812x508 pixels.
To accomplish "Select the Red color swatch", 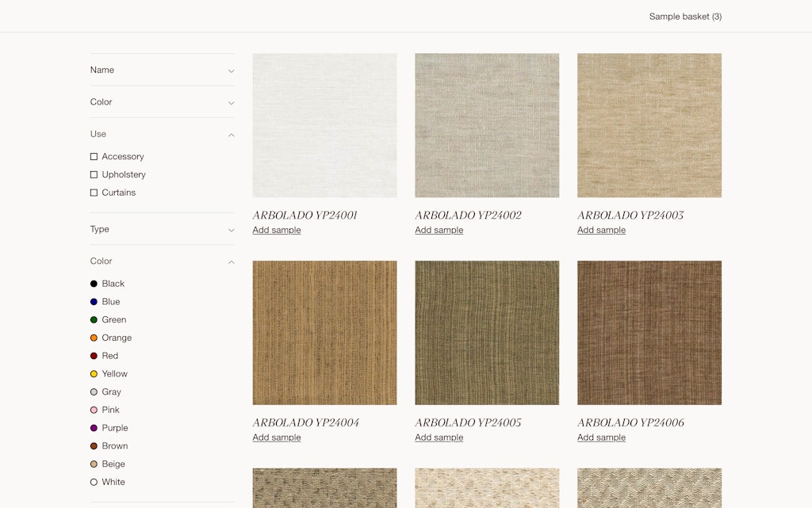I will click(94, 356).
